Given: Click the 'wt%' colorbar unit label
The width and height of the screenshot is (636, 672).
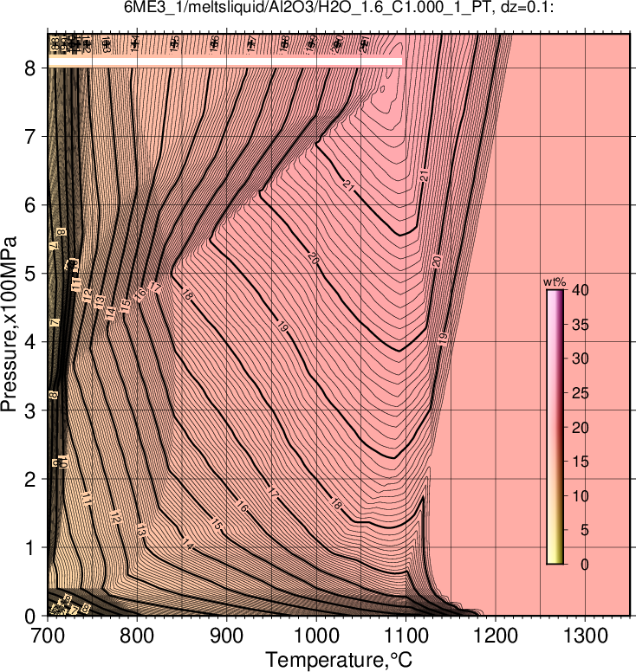Looking at the screenshot, I should click(x=555, y=282).
